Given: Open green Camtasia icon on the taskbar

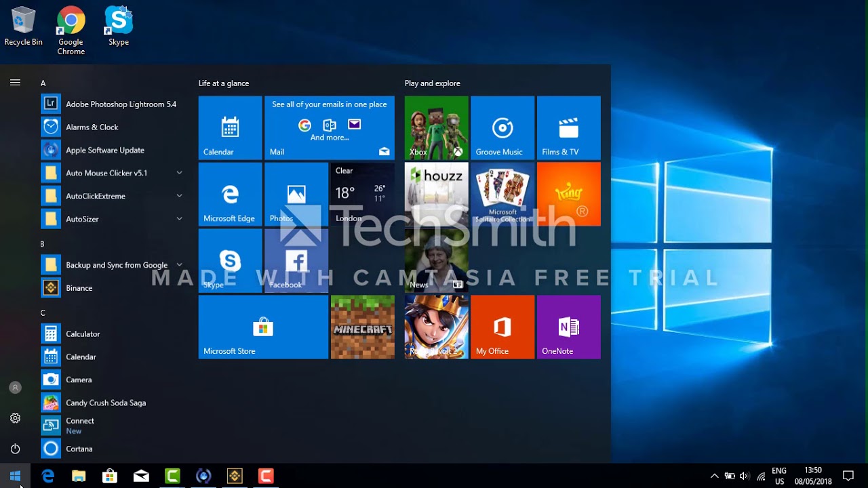Looking at the screenshot, I should pos(172,476).
